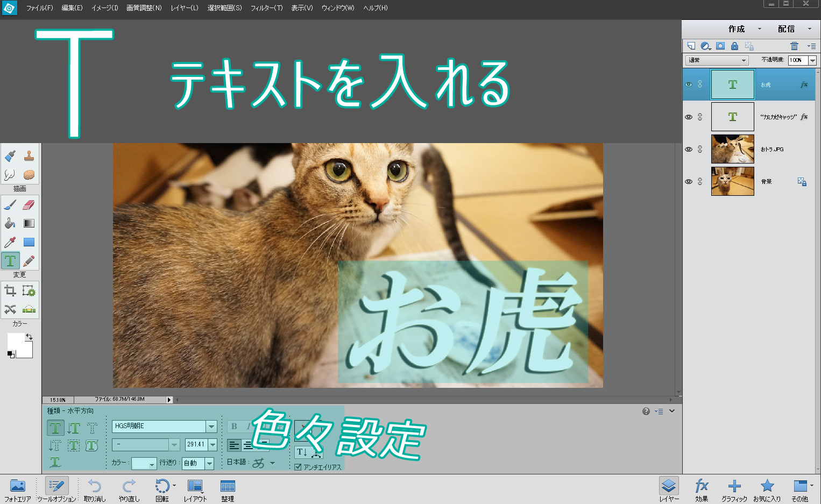Screen dimensions: 821x504
Task: Select the Paint Bucket tool
Action: click(10, 223)
